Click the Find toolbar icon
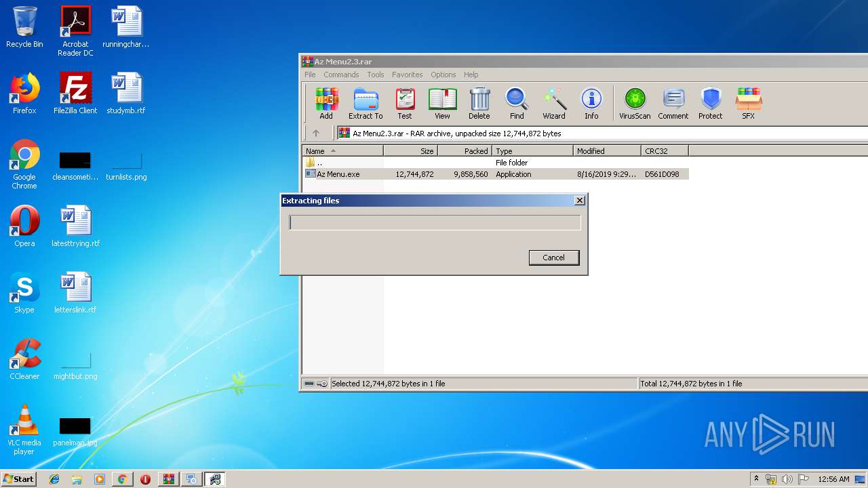 [x=517, y=104]
